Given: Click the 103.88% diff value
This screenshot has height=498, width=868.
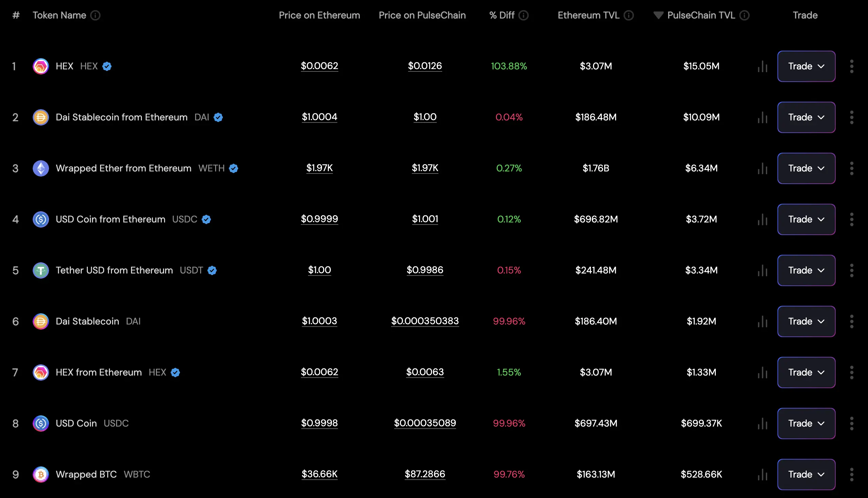Looking at the screenshot, I should point(509,66).
